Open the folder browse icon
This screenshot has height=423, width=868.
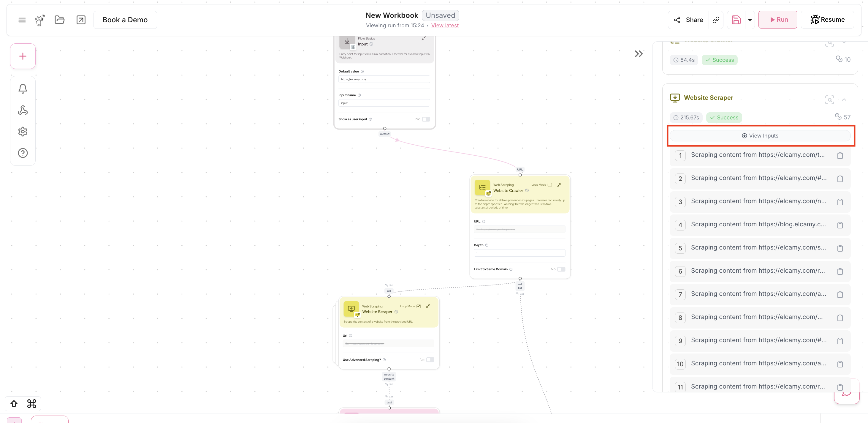[x=60, y=20]
